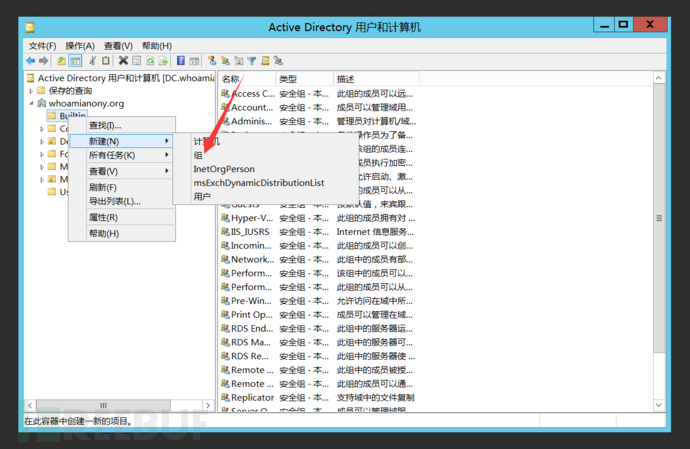Click the add-to-group toolbar icon
Viewport: 690px width, 449px height.
[x=278, y=61]
